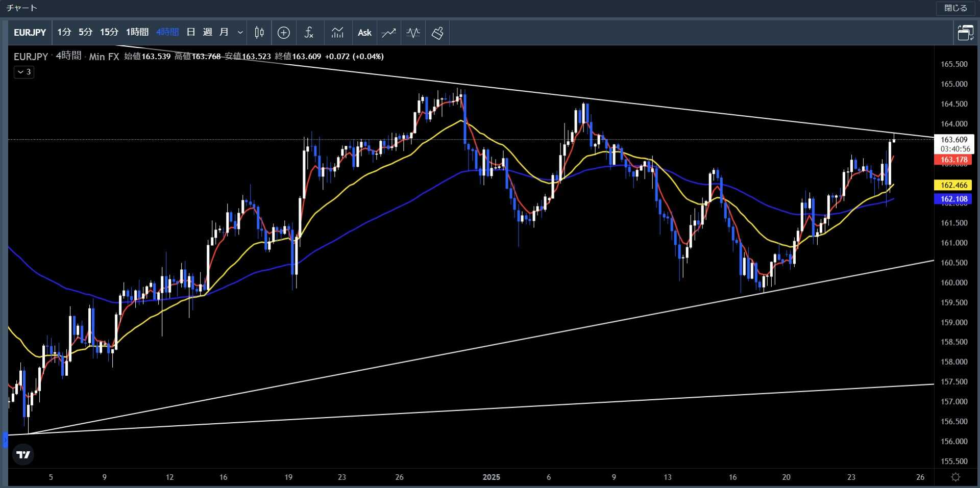Image resolution: width=980 pixels, height=488 pixels.
Task: Collapse the indicator legend showing 3
Action: (24, 72)
